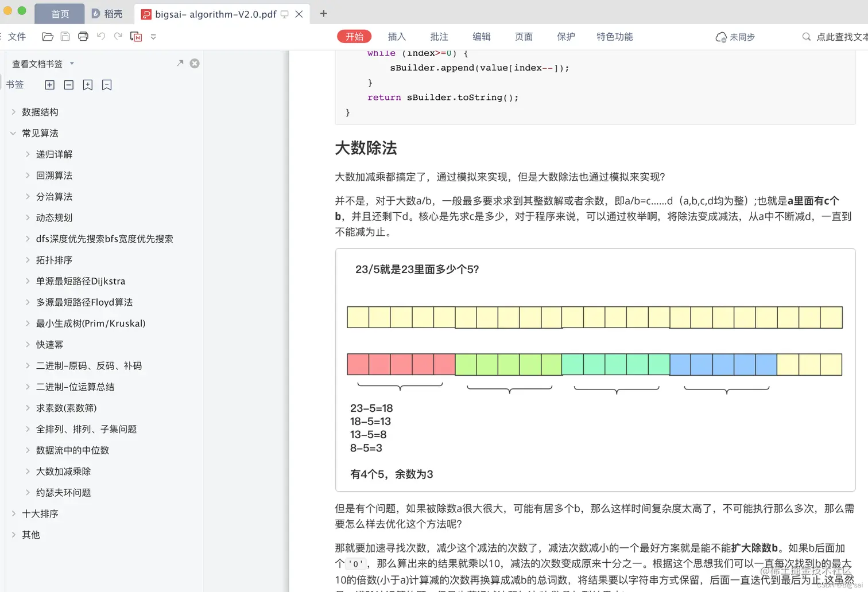Click the 23/5就是23里面多少个5? caption
Image resolution: width=868 pixels, height=592 pixels.
[x=417, y=270]
